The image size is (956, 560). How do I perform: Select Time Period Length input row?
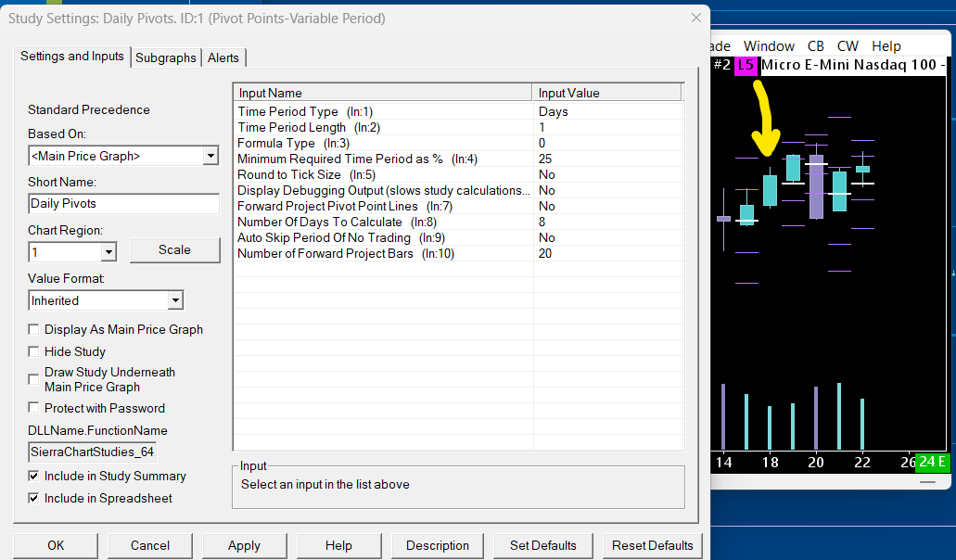pos(458,127)
